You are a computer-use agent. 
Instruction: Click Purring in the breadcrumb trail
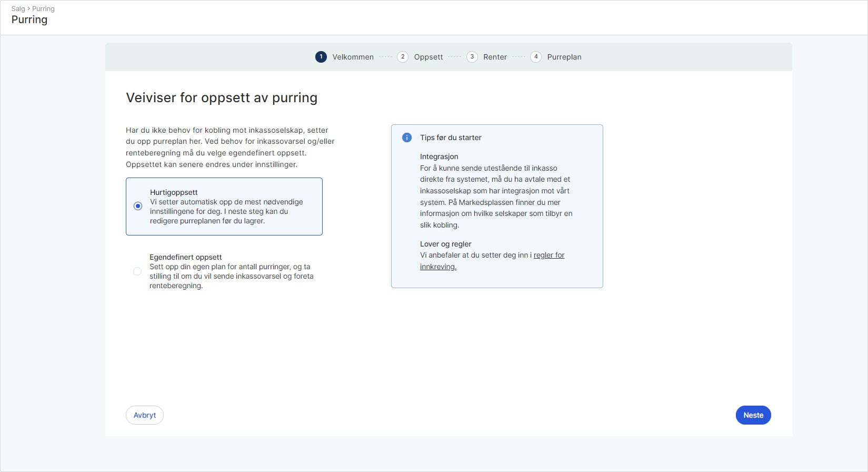click(x=43, y=8)
